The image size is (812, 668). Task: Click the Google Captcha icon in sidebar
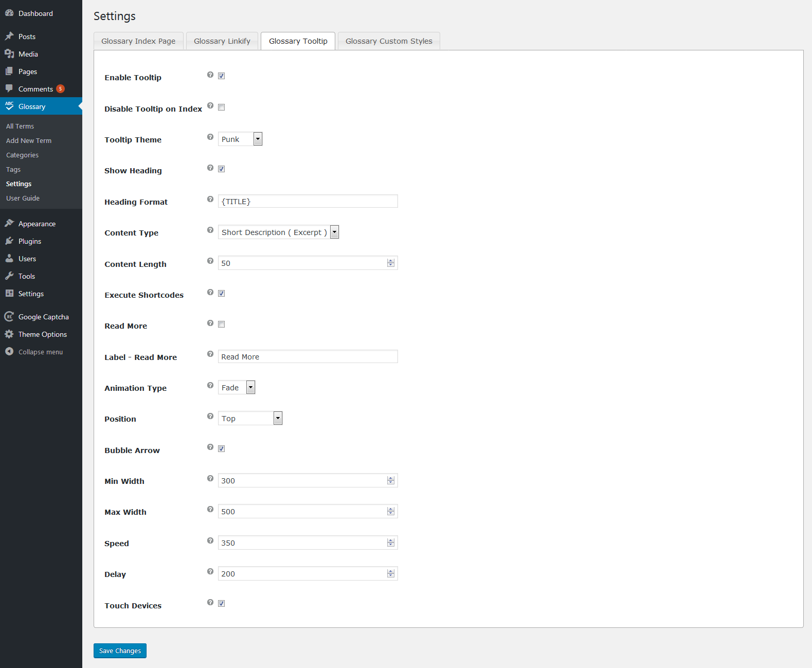click(9, 316)
